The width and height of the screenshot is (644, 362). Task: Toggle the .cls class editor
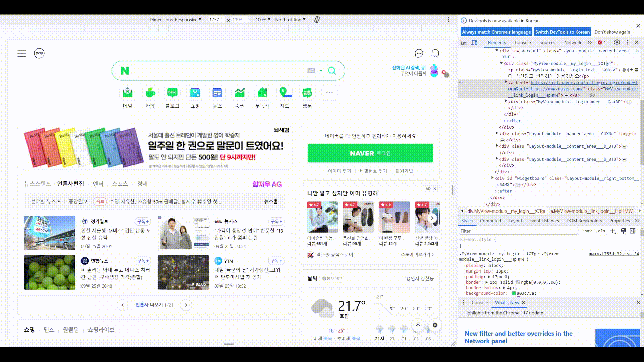(x=601, y=231)
